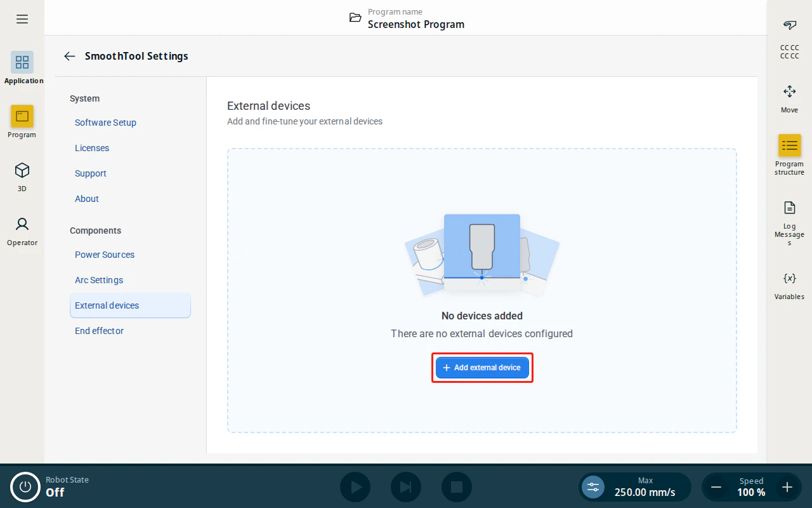This screenshot has width=812, height=508.
Task: Start program with Play button
Action: (355, 487)
